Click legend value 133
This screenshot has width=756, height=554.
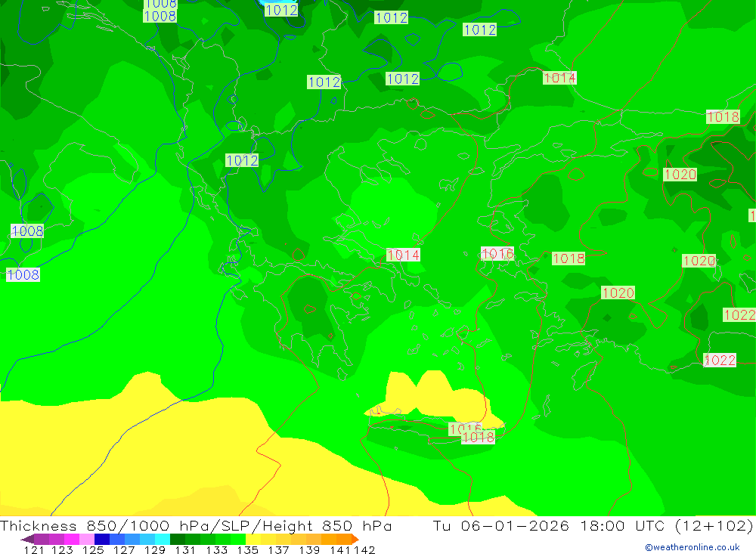tap(216, 549)
